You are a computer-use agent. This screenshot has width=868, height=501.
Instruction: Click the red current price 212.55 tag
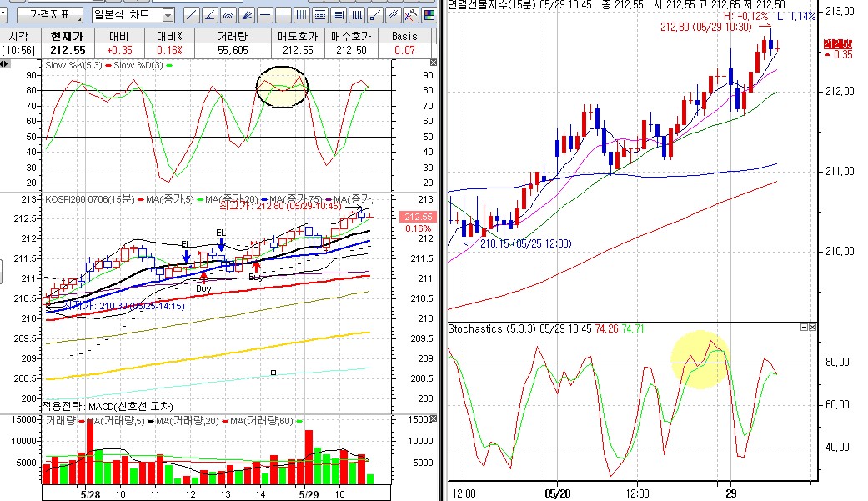point(838,44)
